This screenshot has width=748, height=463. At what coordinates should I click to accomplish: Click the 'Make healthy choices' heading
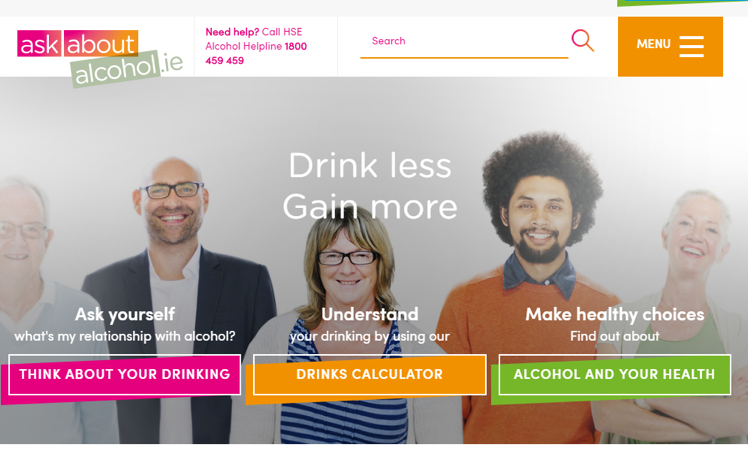(614, 314)
